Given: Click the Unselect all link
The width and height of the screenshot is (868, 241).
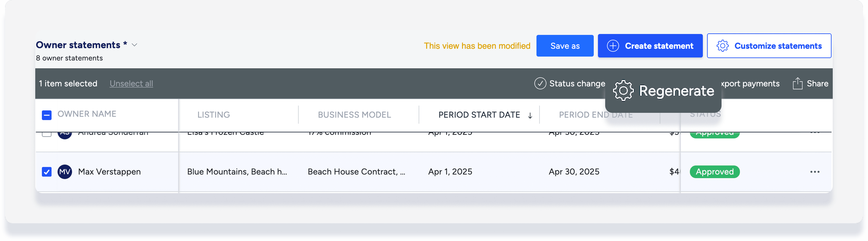Looking at the screenshot, I should 131,83.
